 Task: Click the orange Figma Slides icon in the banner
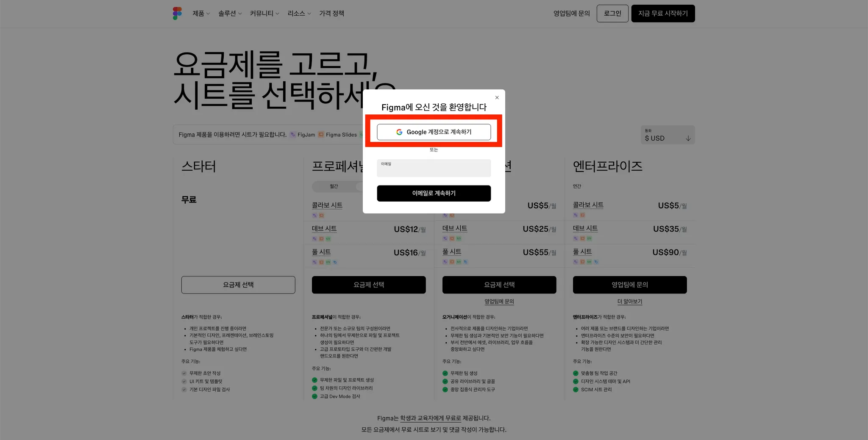point(321,135)
